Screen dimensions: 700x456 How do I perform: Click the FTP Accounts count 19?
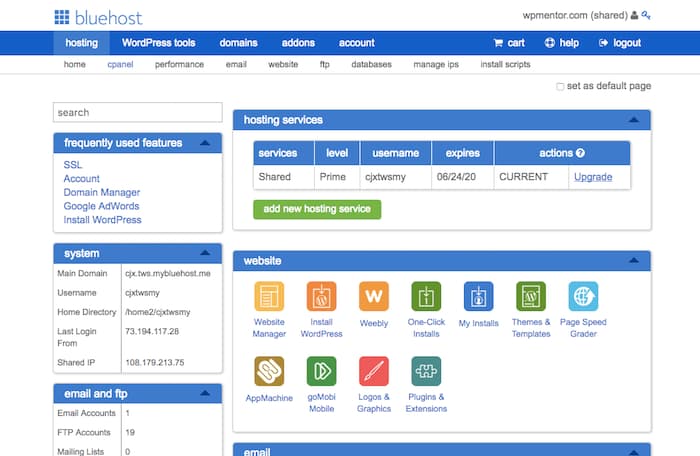click(130, 432)
